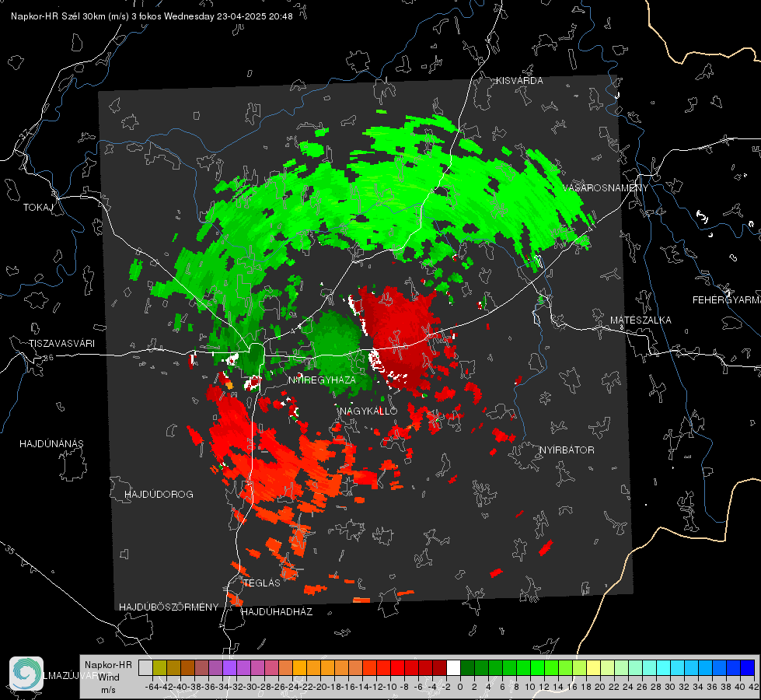Click the NYÍREGYHÁZA city label
The image size is (761, 700).
pos(322,380)
